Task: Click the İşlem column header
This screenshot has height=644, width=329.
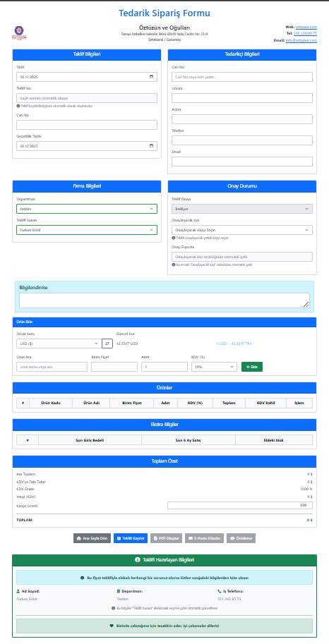Action: (299, 403)
